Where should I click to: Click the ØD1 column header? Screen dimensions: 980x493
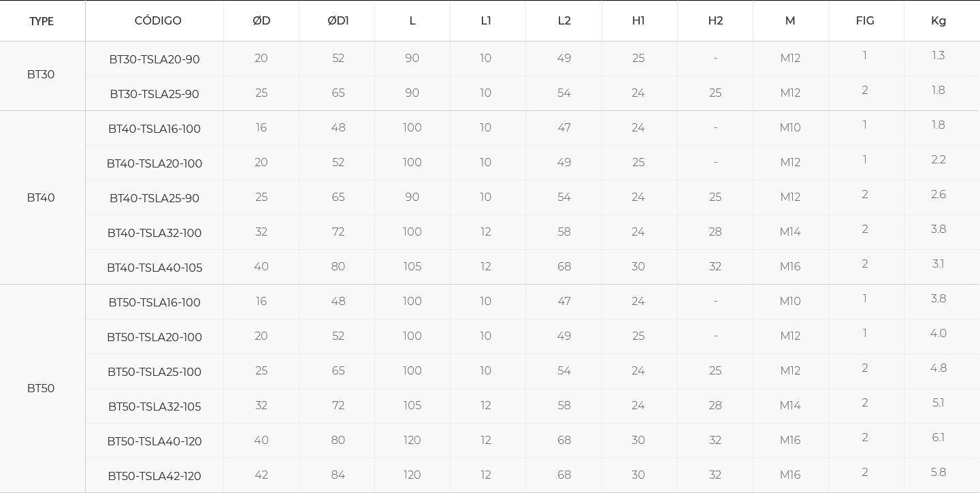pyautogui.click(x=338, y=20)
